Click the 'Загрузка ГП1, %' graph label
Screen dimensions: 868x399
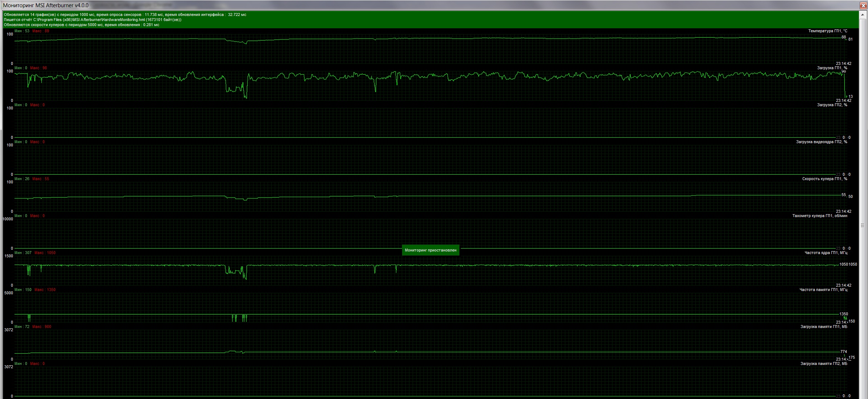click(832, 68)
